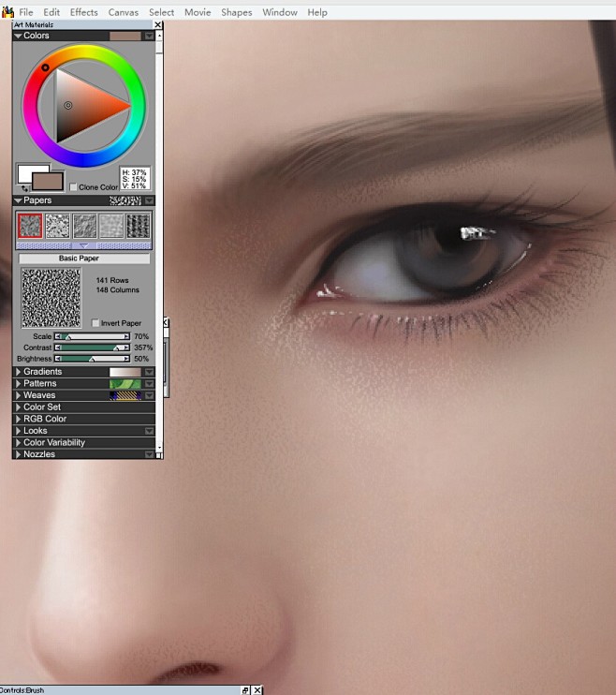The image size is (616, 695).
Task: Open the Weaves dropdown menu arrow
Action: (150, 395)
